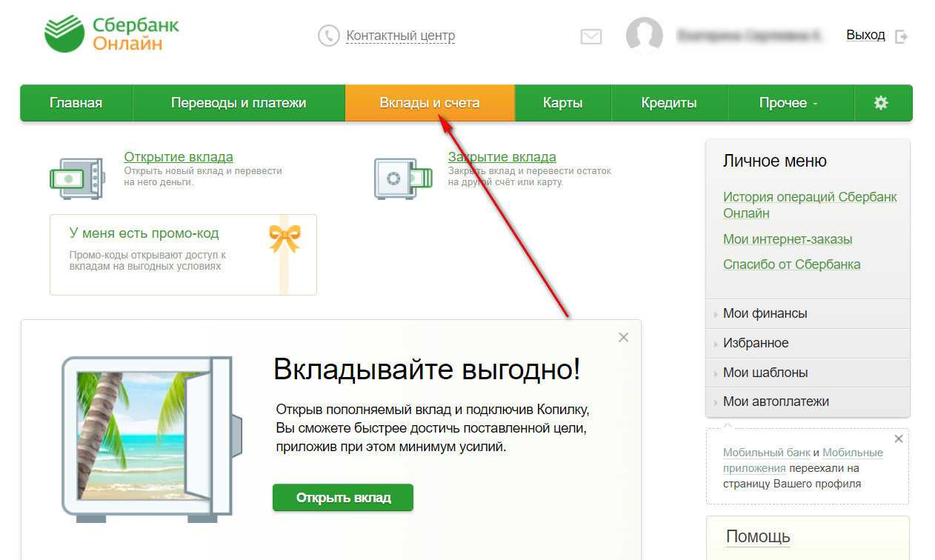Screen dimensions: 935x560
Task: Dismiss the Мобильный банк notice
Action: [899, 439]
